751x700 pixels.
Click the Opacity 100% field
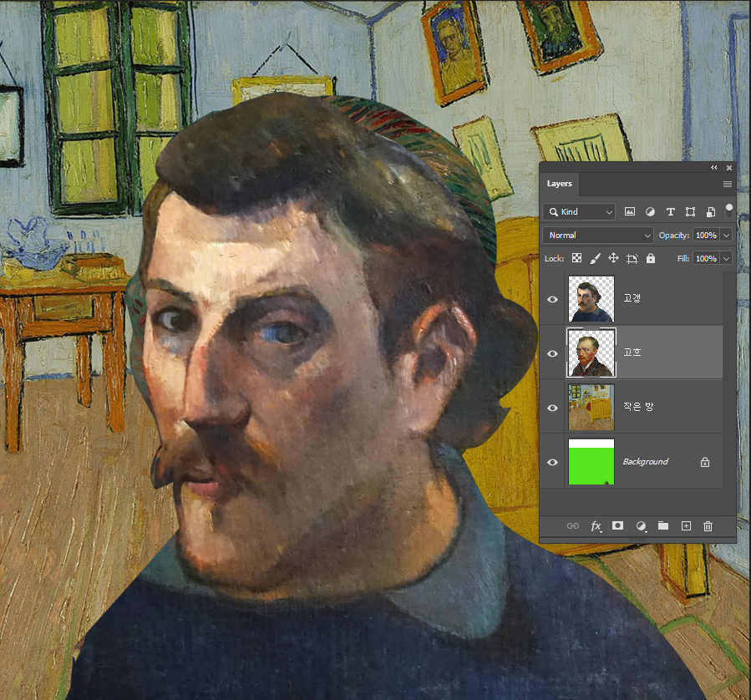pos(707,235)
